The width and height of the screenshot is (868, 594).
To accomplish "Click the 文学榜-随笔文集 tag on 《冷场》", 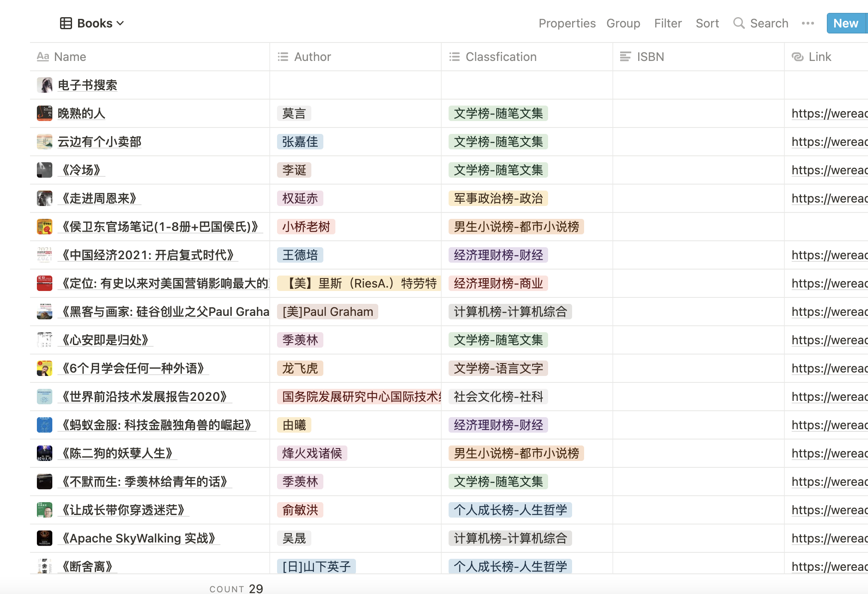I will click(x=498, y=170).
